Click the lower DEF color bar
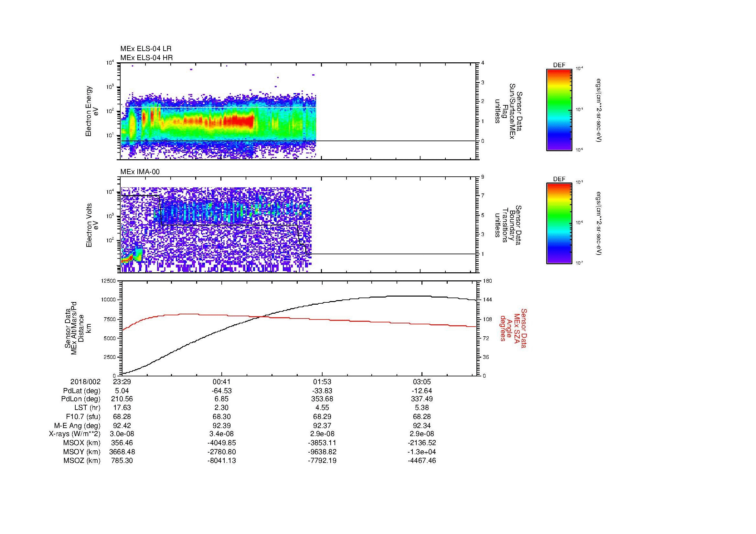 [x=559, y=224]
